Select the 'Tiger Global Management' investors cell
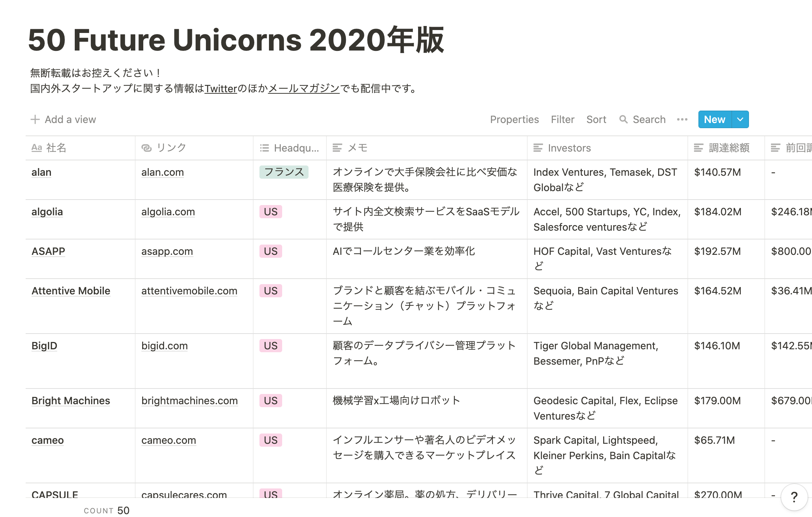Screen dimensions: 812x517 pyautogui.click(x=608, y=361)
